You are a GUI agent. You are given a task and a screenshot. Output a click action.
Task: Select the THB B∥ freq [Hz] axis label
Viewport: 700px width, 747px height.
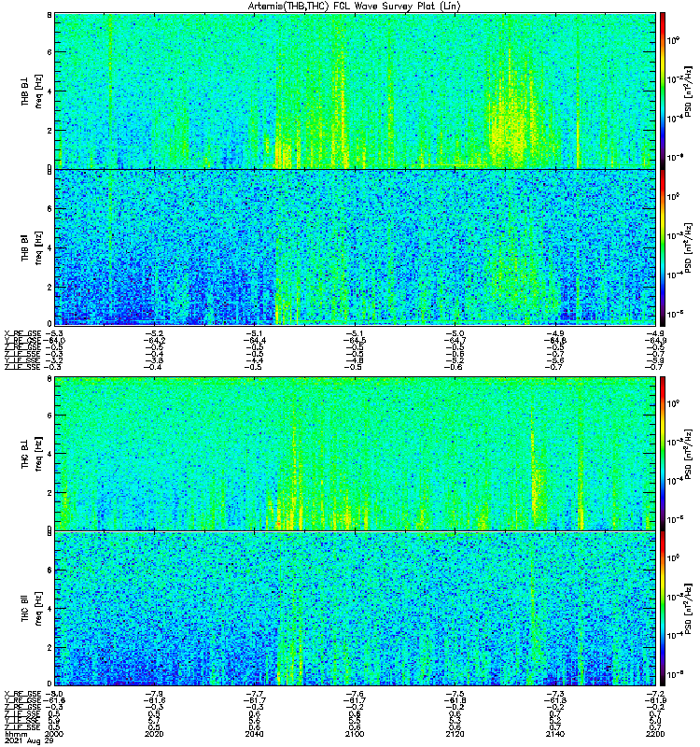coord(32,247)
